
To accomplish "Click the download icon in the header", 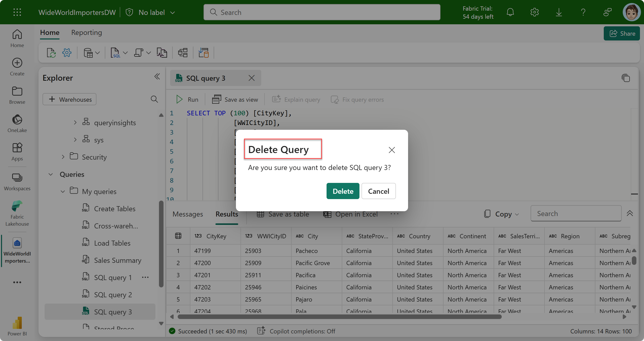I will 559,12.
